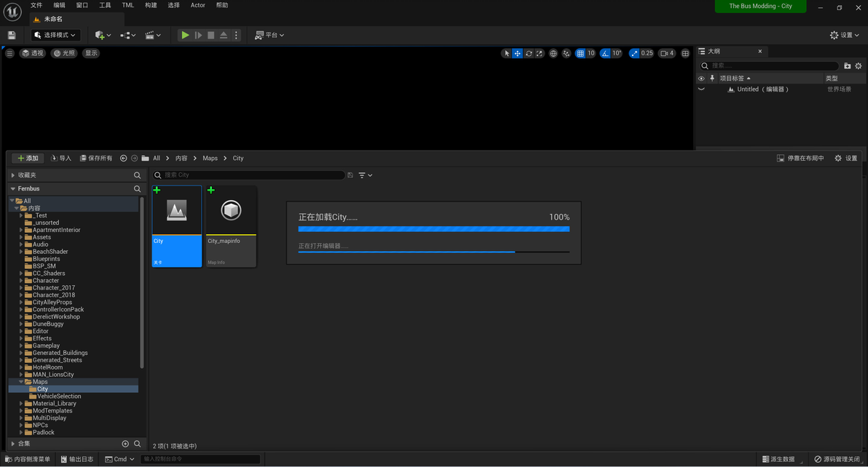868x467 pixels.
Task: Open the 工具 menu
Action: 105,5
